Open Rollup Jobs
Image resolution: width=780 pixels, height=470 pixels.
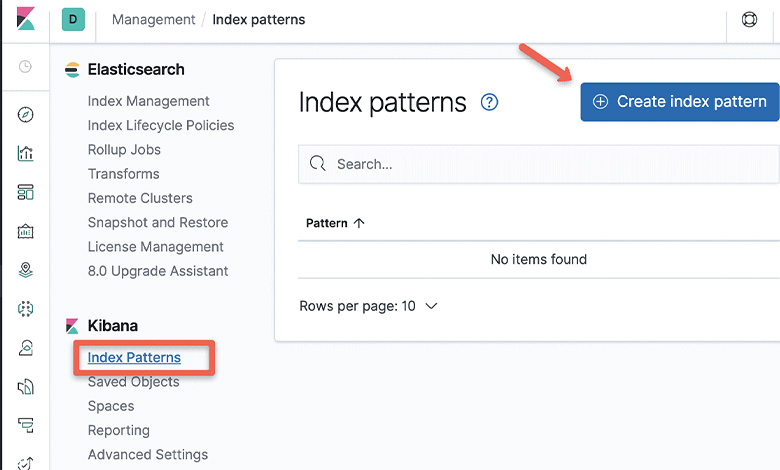click(x=124, y=150)
